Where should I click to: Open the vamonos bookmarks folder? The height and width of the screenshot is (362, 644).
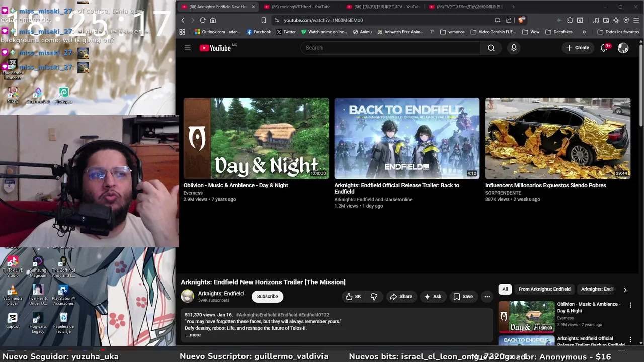452,32
